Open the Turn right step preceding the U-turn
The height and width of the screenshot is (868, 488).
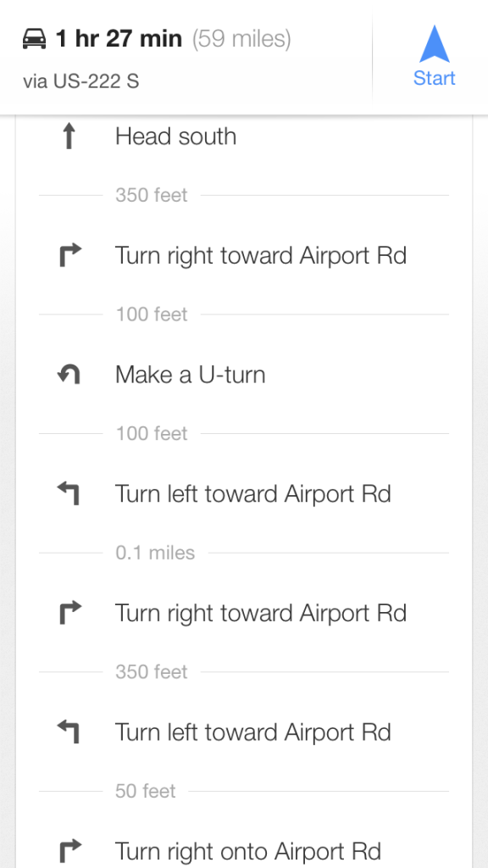(x=243, y=255)
